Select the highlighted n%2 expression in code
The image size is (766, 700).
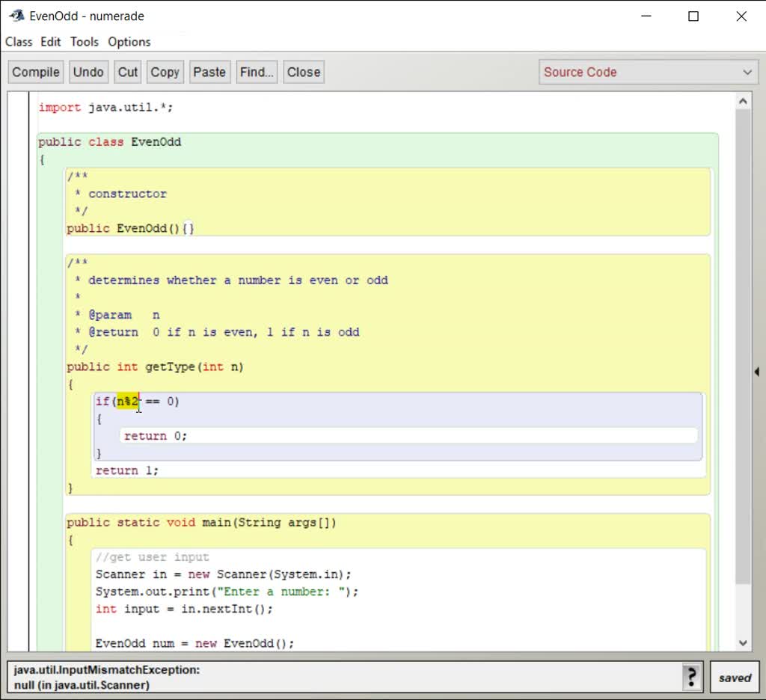point(126,401)
